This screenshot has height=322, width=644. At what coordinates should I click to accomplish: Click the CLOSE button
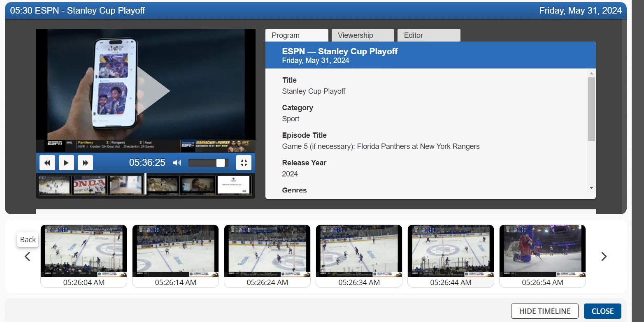[x=602, y=311]
